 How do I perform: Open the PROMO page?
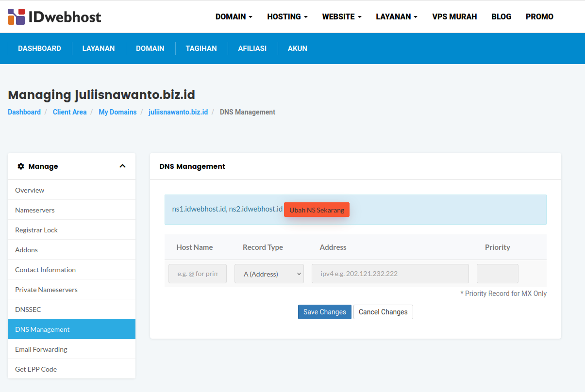tap(539, 16)
